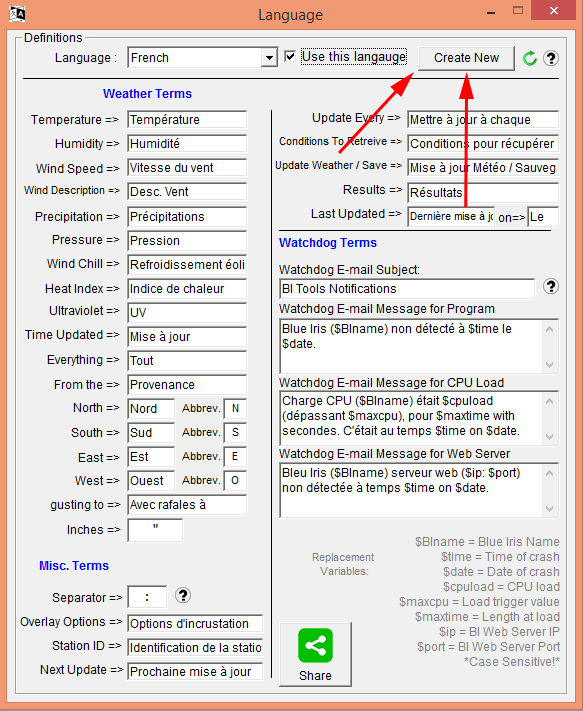Select the Time Updated field
Viewport: 583px width, 711px height.
(187, 337)
